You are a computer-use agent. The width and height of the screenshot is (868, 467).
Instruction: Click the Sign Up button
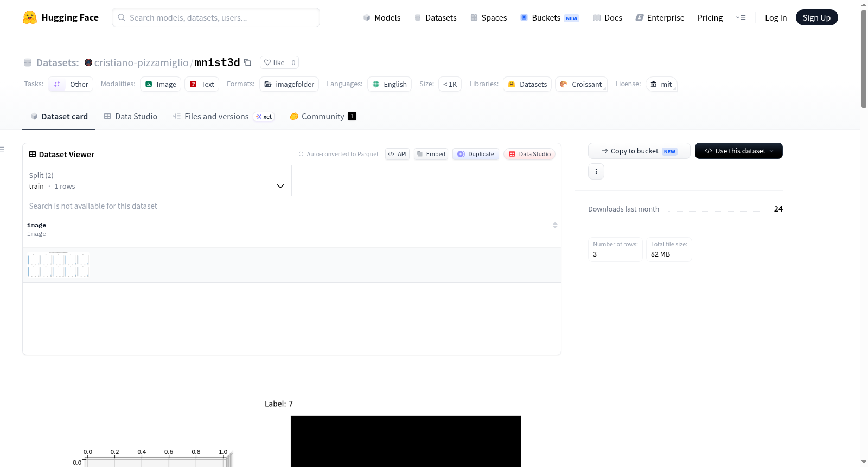[x=816, y=17]
